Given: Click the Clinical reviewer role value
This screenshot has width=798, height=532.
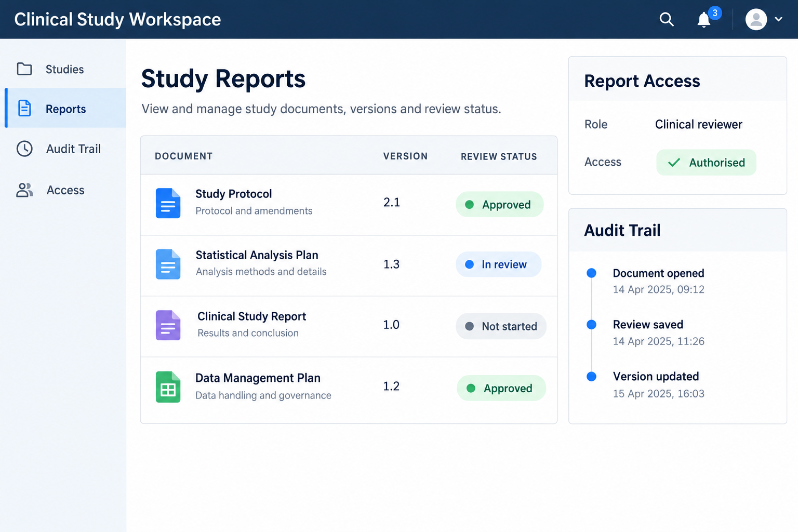Looking at the screenshot, I should (698, 125).
